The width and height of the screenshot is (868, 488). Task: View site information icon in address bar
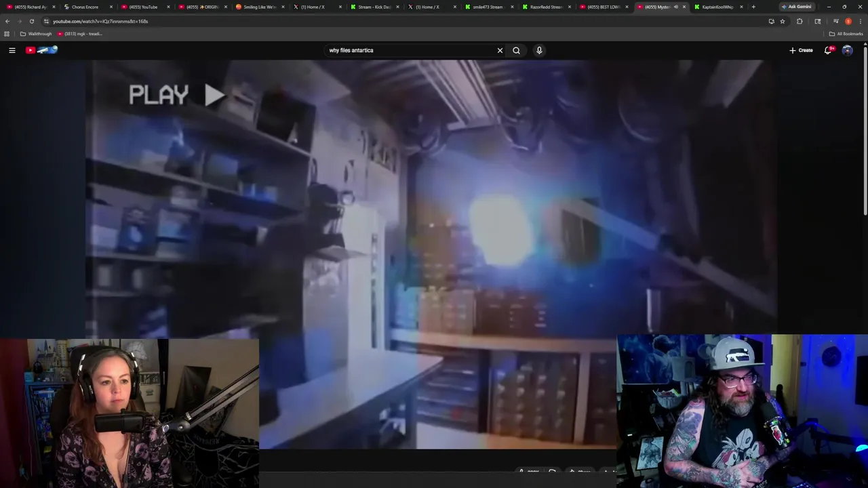point(46,21)
